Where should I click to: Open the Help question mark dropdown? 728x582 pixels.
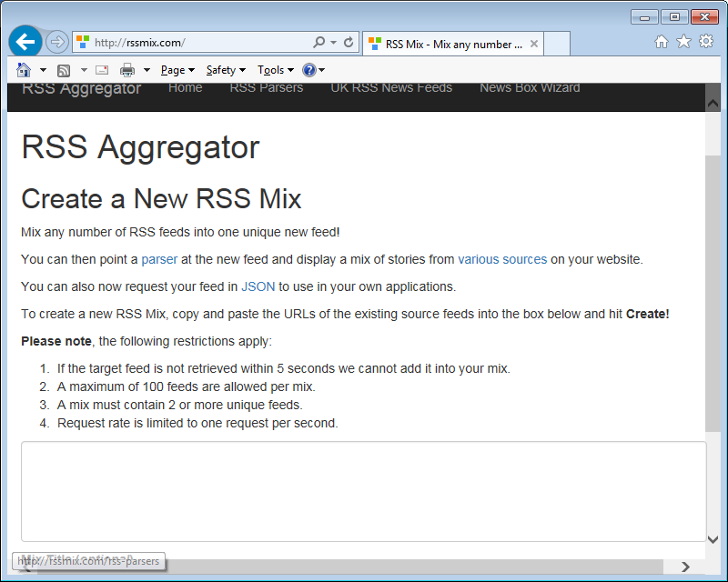(313, 70)
